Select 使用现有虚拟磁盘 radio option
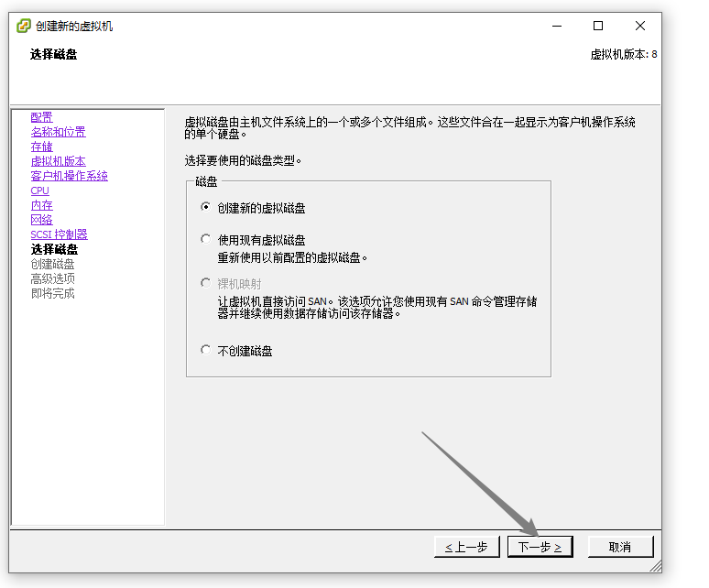The image size is (709, 588). coord(206,239)
